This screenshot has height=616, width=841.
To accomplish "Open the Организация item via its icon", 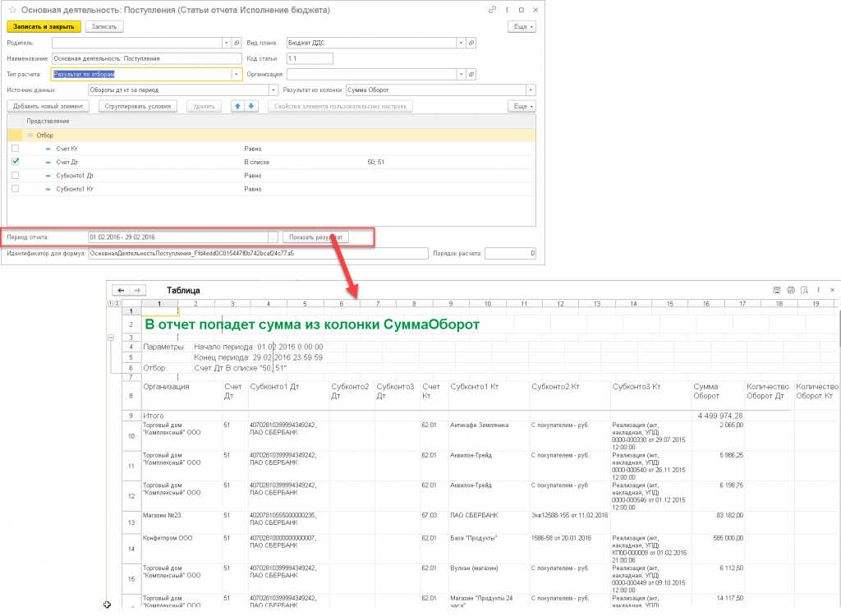I will point(471,75).
